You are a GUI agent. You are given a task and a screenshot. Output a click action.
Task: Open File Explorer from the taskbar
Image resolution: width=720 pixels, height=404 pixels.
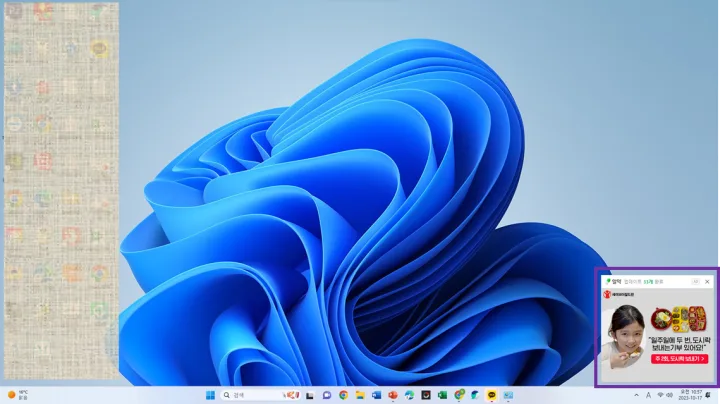(360, 395)
